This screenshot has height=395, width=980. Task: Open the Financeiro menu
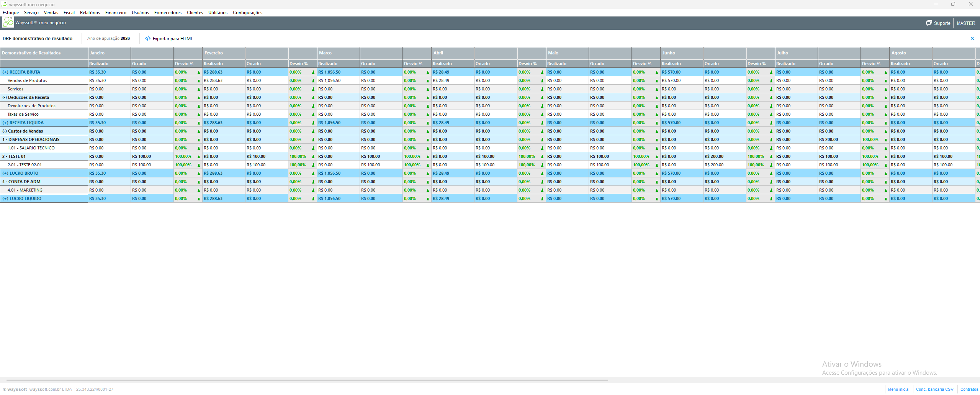pyautogui.click(x=116, y=13)
